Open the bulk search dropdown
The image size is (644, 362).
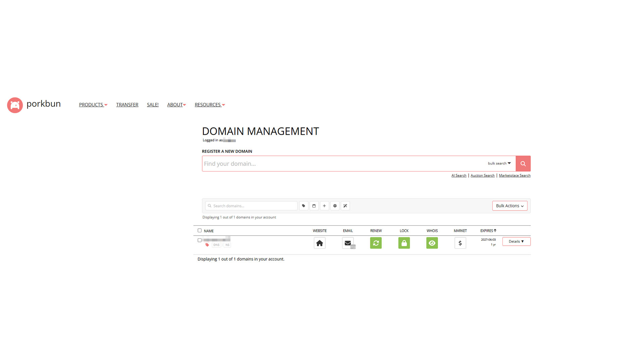pos(499,164)
